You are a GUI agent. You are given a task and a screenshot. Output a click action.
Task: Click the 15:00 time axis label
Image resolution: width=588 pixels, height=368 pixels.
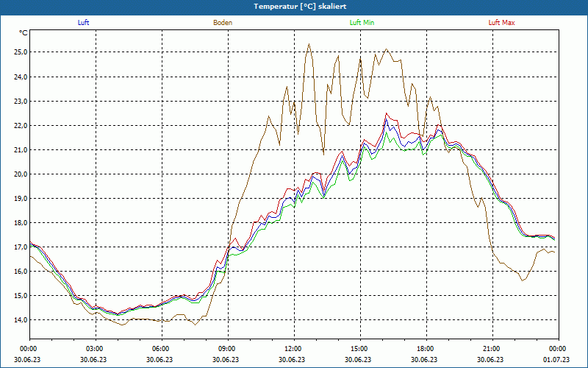[358, 349]
